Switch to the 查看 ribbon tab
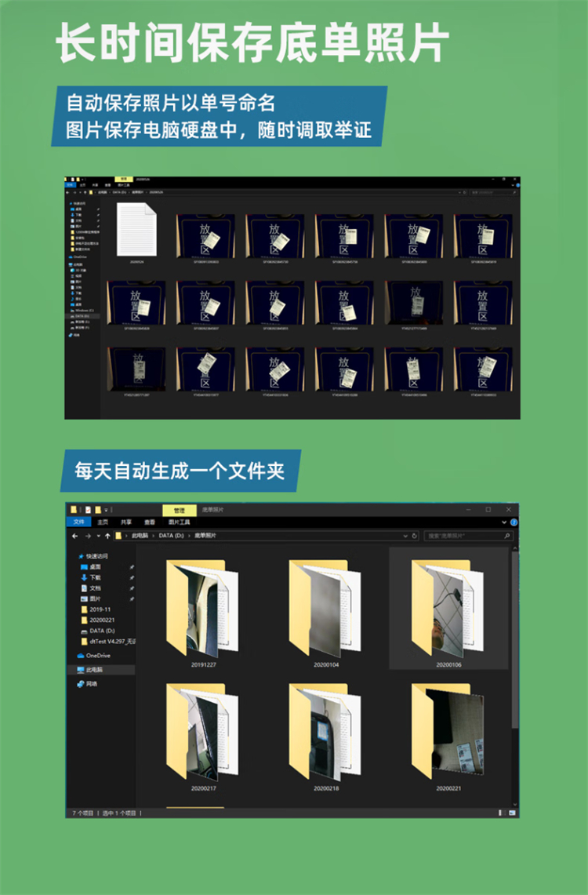588x895 pixels. click(x=149, y=522)
